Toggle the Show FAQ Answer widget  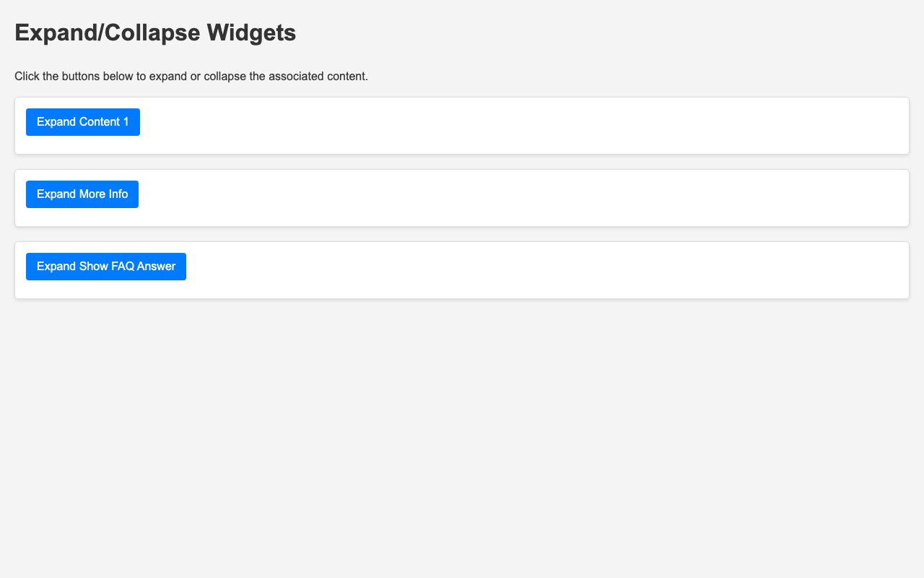point(106,267)
